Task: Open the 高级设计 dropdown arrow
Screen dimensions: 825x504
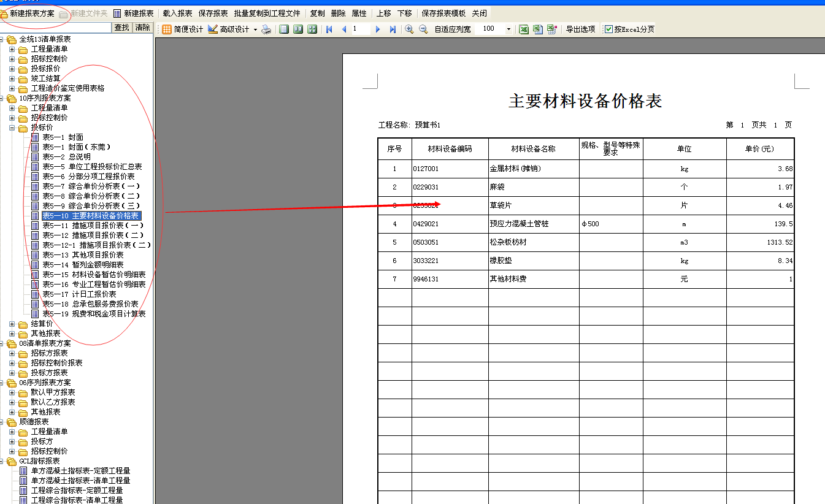Action: coord(255,29)
